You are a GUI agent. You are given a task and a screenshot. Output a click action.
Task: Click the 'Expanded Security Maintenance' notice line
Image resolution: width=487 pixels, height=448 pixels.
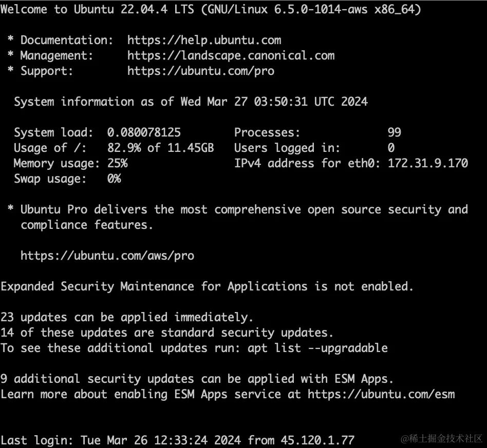click(207, 286)
